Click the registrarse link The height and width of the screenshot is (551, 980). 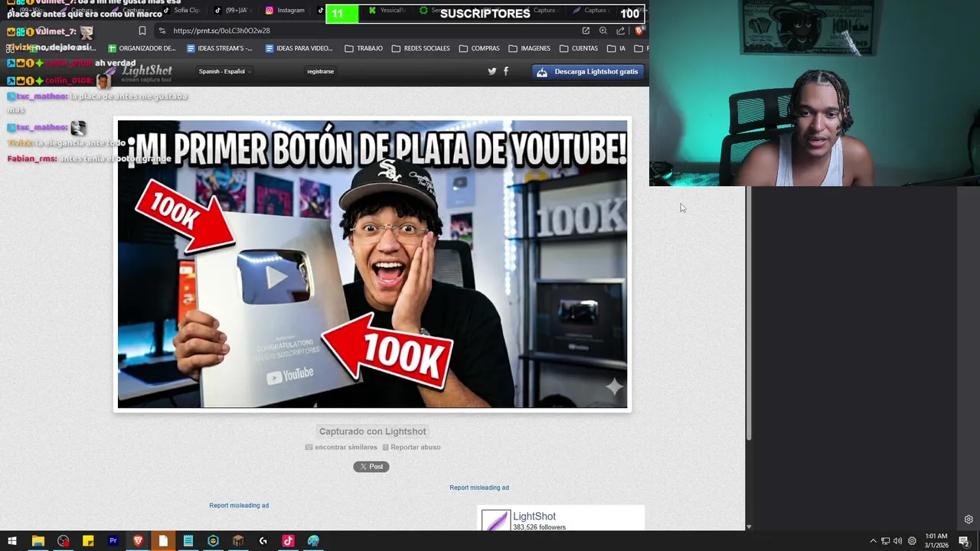coord(320,71)
